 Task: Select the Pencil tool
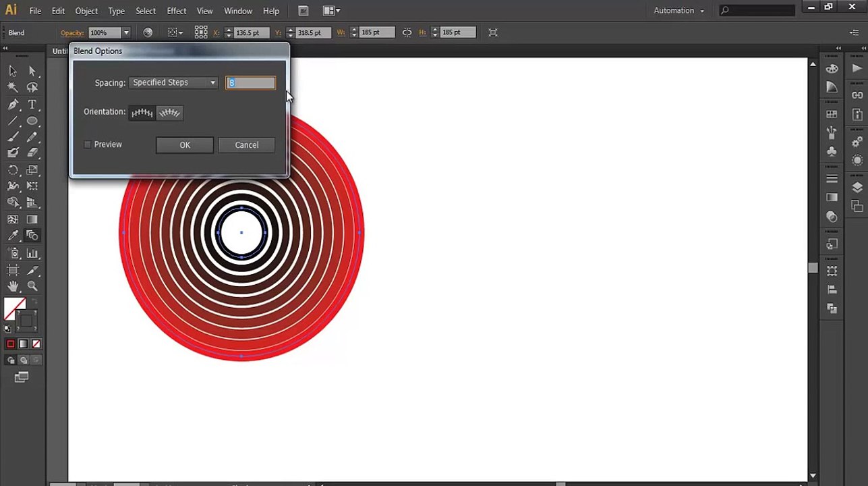32,137
